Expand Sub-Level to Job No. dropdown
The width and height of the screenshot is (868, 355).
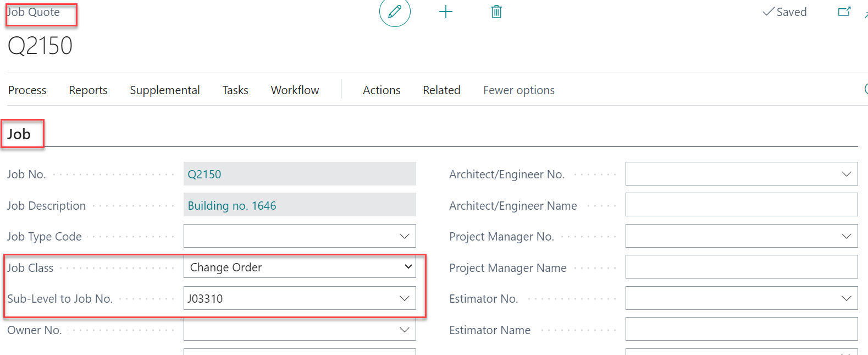coord(405,298)
